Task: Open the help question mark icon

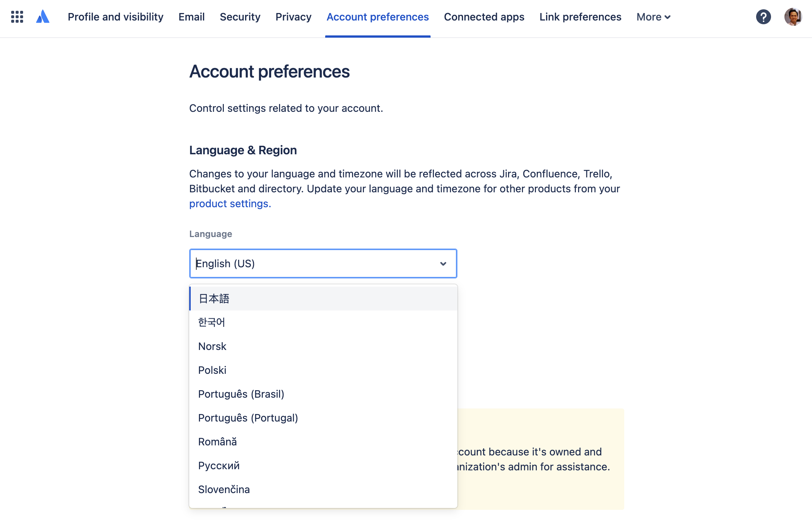Action: tap(763, 17)
